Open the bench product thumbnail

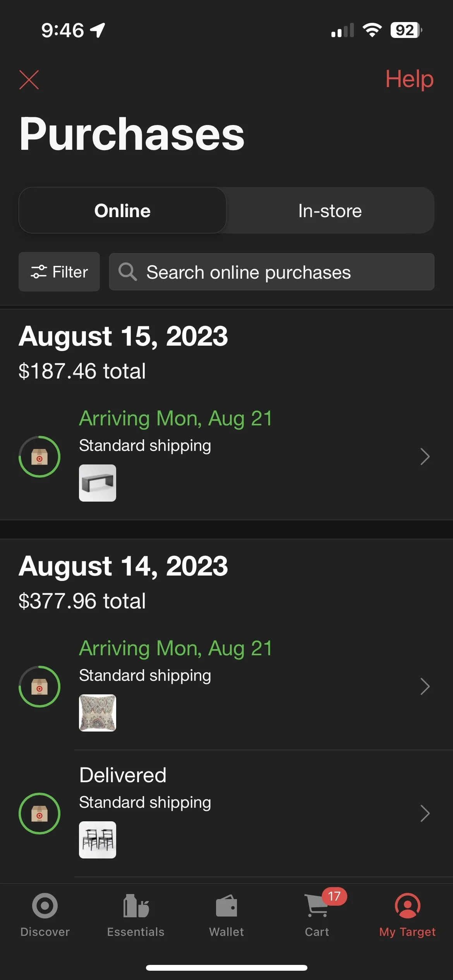point(98,483)
